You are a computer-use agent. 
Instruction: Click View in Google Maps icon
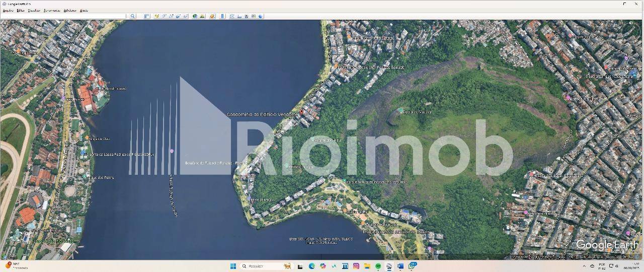point(254,16)
